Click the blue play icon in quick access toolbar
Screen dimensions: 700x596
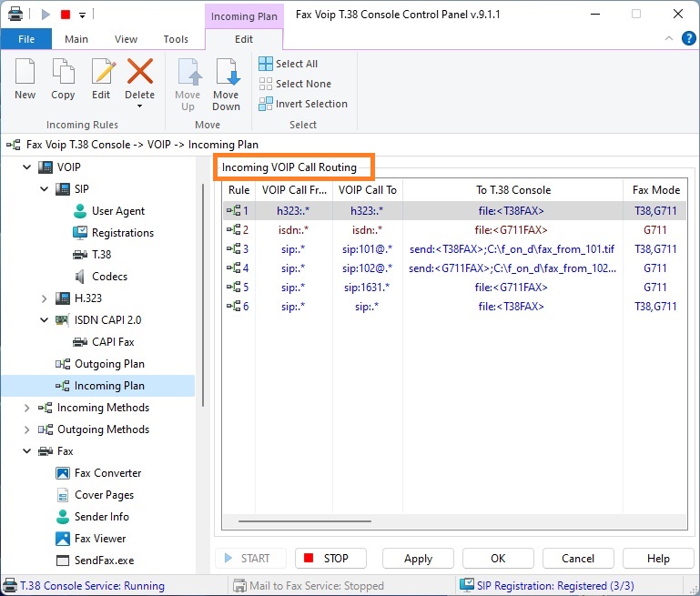(46, 15)
